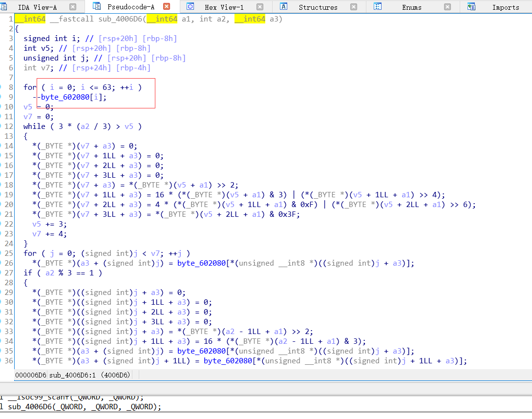The image size is (532, 419).
Task: Close the Structures tab
Action: [x=354, y=7]
